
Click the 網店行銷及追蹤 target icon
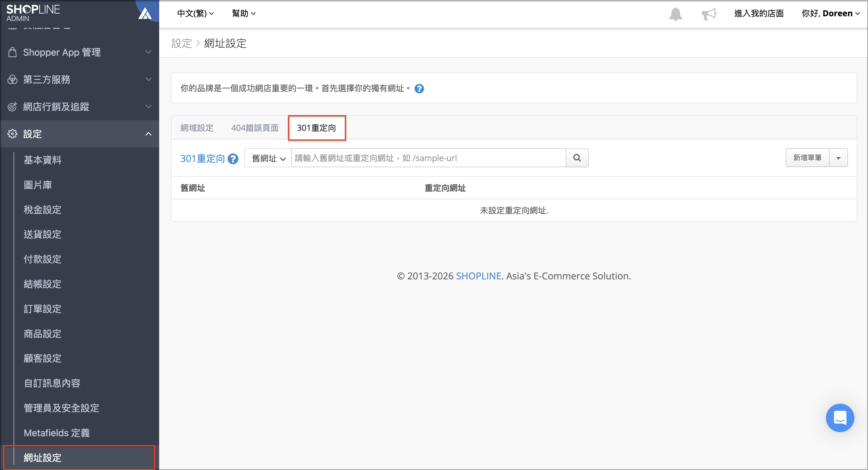[x=12, y=107]
